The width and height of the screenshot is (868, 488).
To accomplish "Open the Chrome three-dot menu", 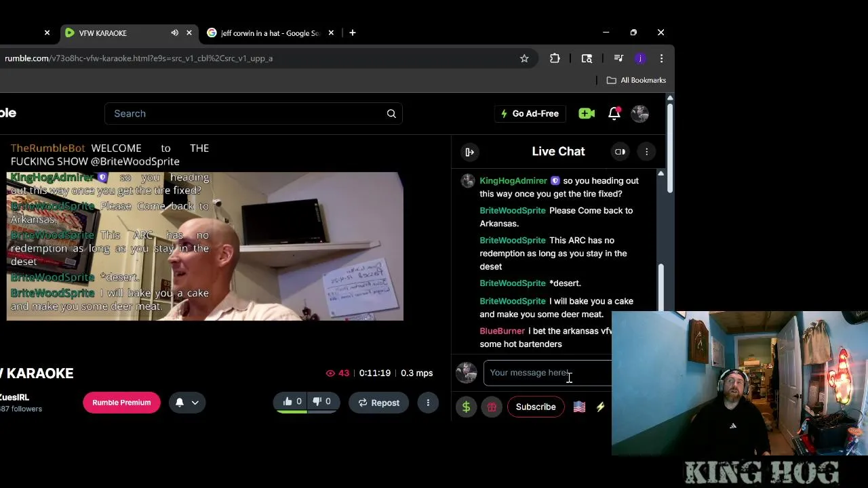I will tap(661, 58).
